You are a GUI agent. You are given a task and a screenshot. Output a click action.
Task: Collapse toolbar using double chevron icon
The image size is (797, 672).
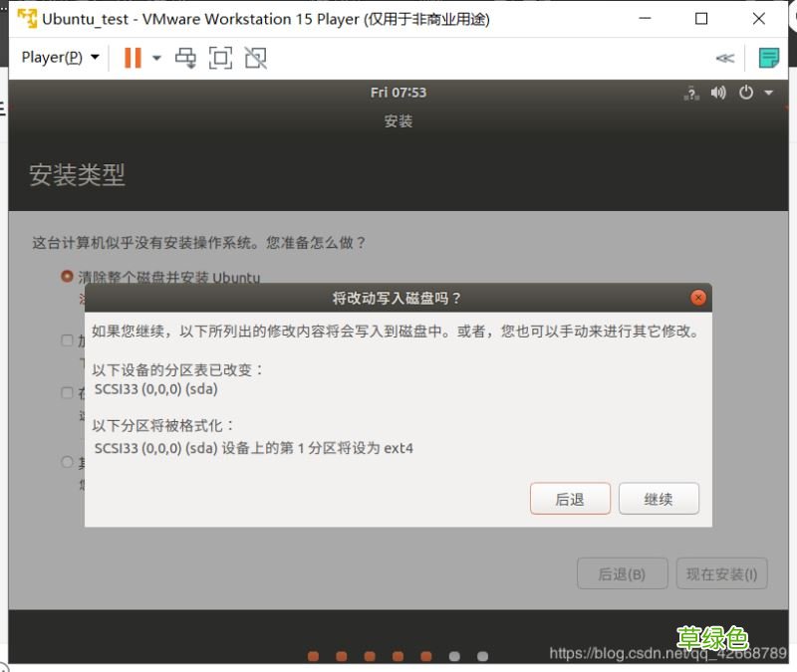724,59
